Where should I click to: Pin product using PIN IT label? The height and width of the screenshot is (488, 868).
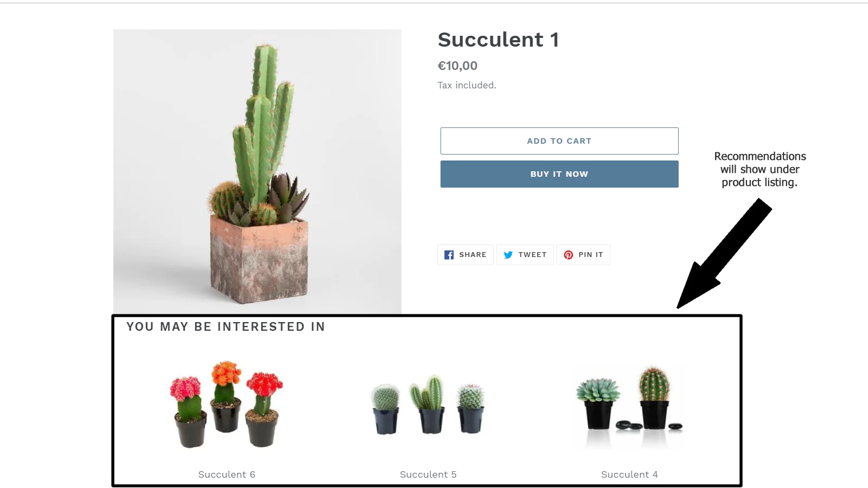pos(591,255)
